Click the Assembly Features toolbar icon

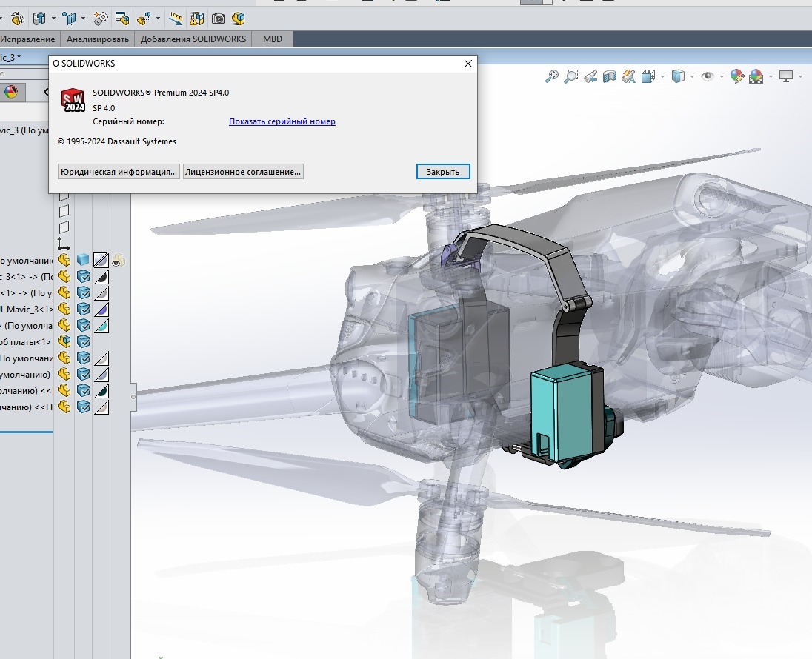coord(39,19)
